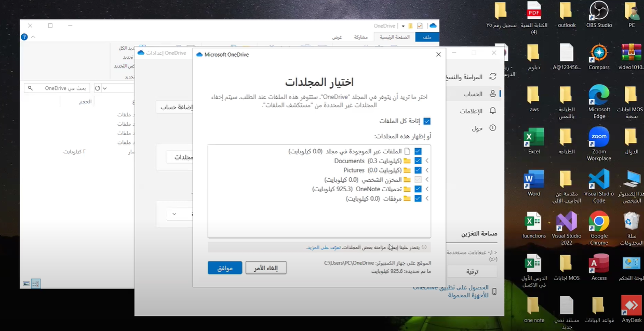The width and height of the screenshot is (644, 331).
Task: Expand the OneNote downloads folder chevron
Action: [427, 189]
